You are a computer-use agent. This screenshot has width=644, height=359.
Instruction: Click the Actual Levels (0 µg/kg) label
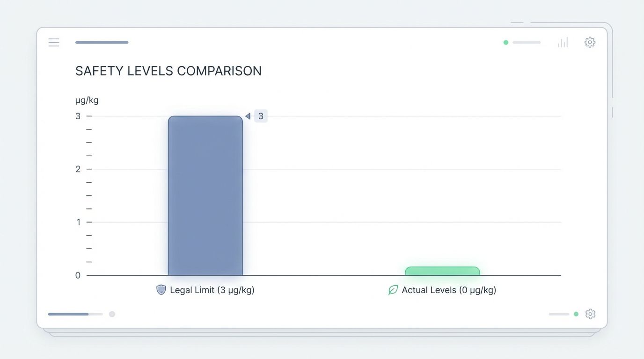449,290
